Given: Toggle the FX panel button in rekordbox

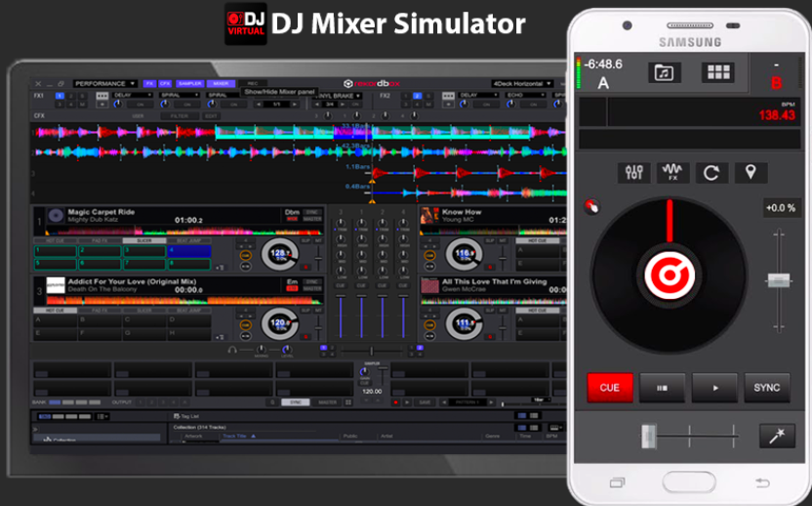Looking at the screenshot, I should coord(150,84).
